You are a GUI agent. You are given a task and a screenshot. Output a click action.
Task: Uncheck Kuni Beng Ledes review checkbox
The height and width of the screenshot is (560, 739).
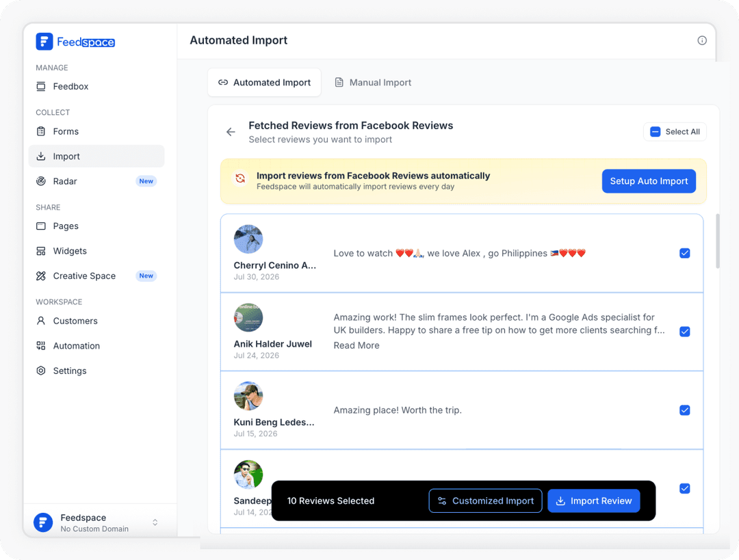(x=685, y=410)
